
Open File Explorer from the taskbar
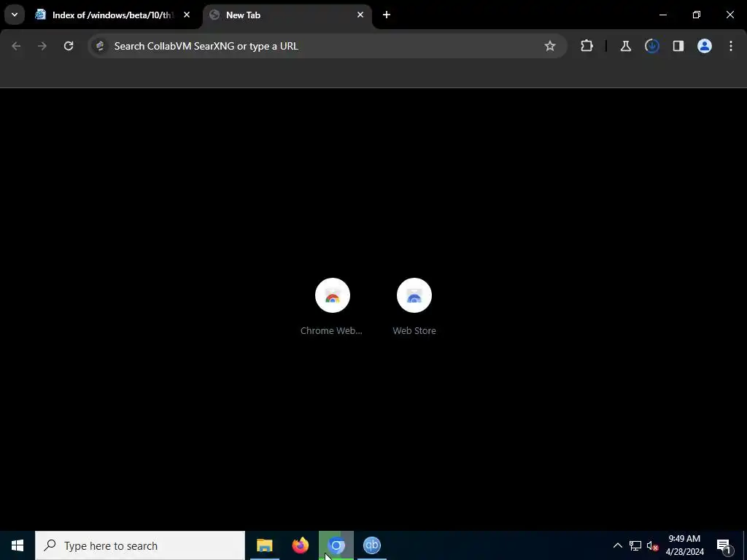[264, 545]
